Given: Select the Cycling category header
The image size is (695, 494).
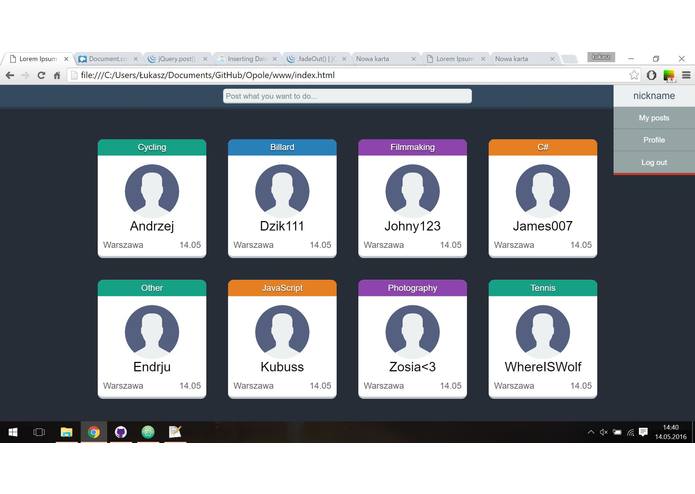Looking at the screenshot, I should coord(152,147).
